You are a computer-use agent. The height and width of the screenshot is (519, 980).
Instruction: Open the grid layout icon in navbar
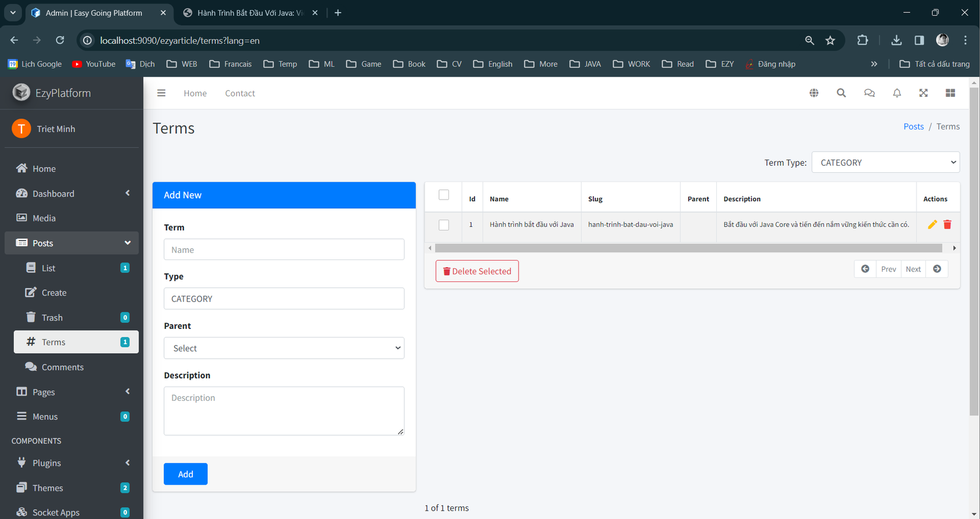950,93
